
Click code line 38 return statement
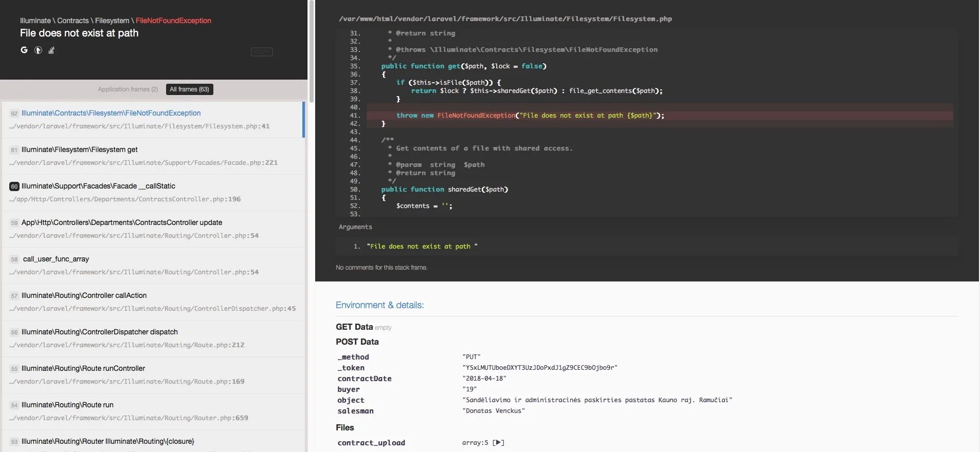click(537, 91)
